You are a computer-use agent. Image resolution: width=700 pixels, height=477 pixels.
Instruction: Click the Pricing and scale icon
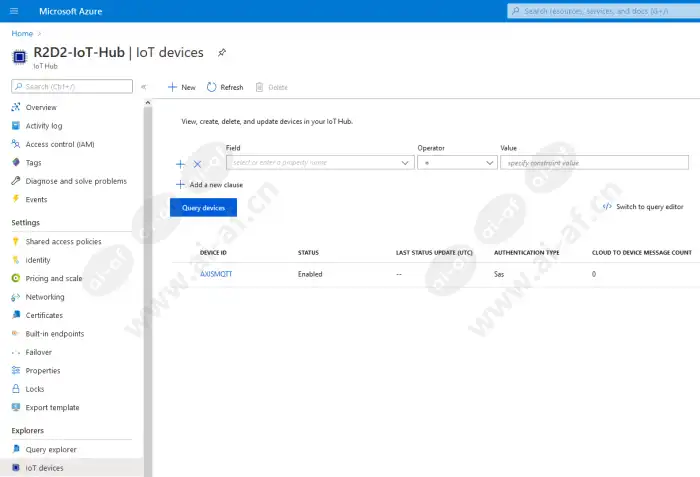16,278
